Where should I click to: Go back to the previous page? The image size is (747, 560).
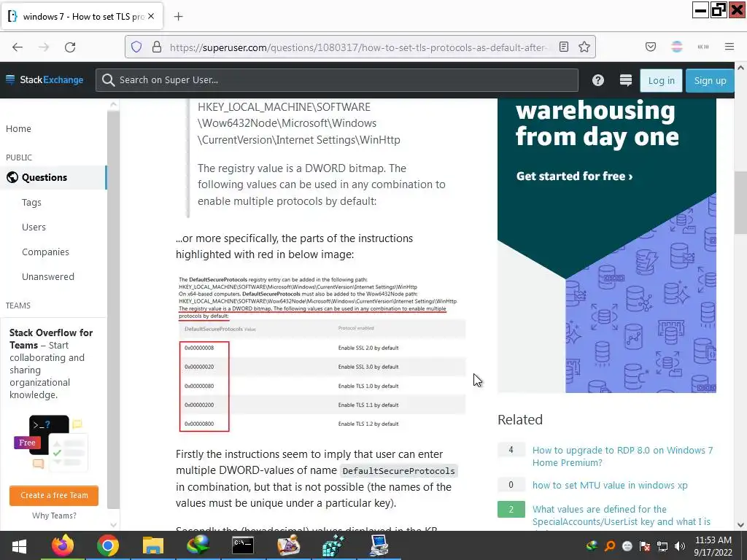point(18,47)
